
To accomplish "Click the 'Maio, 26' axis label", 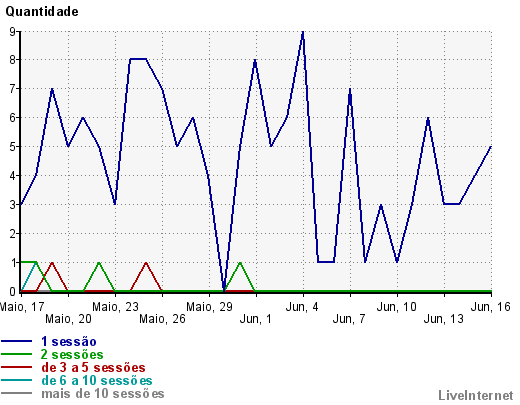I will 162,319.
